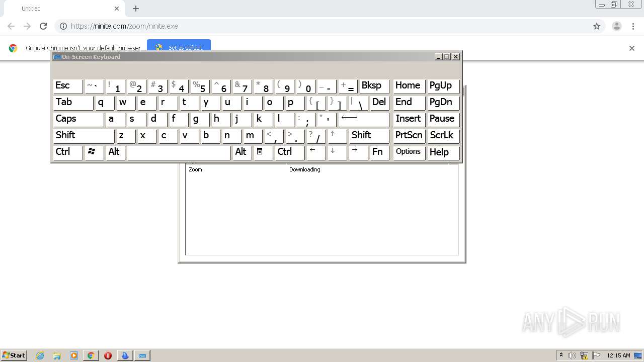Click the z key
Viewport: 644px width, 362px height.
(126, 136)
